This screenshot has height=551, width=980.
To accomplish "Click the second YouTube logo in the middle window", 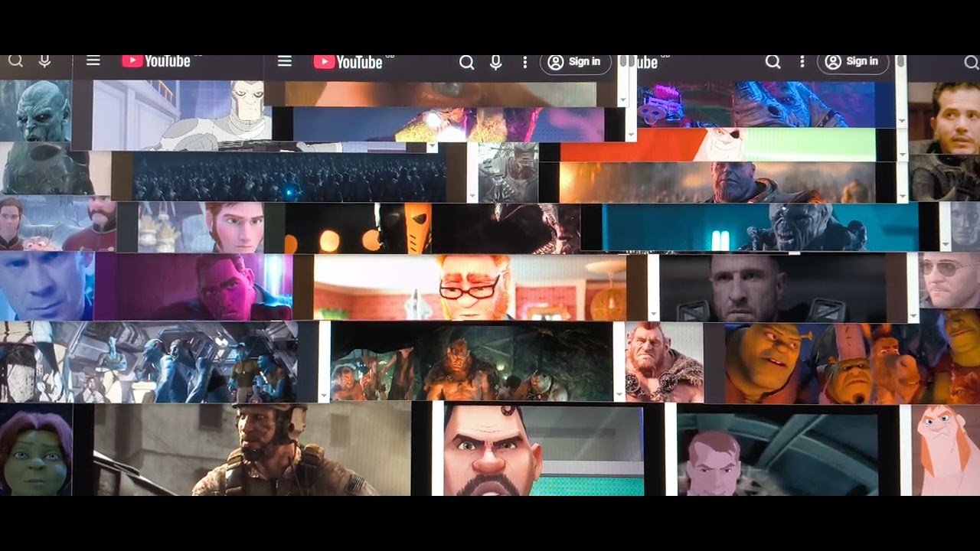I will 348,62.
